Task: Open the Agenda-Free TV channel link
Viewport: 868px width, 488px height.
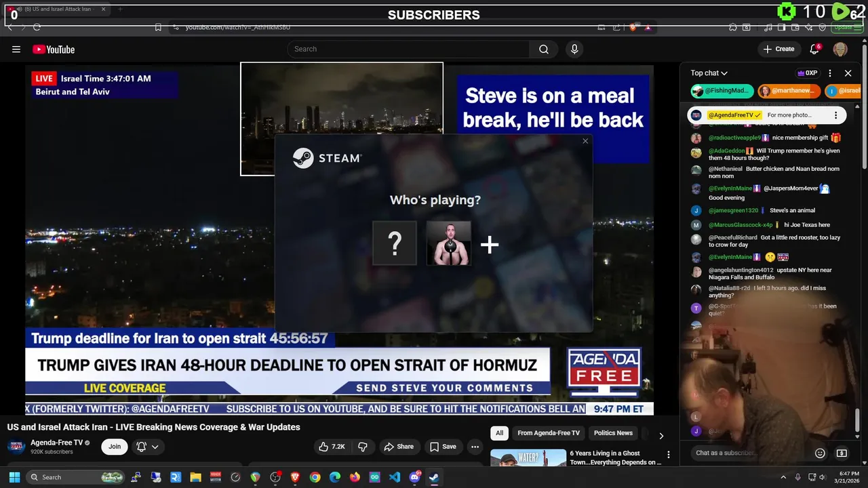Action: 56,443
